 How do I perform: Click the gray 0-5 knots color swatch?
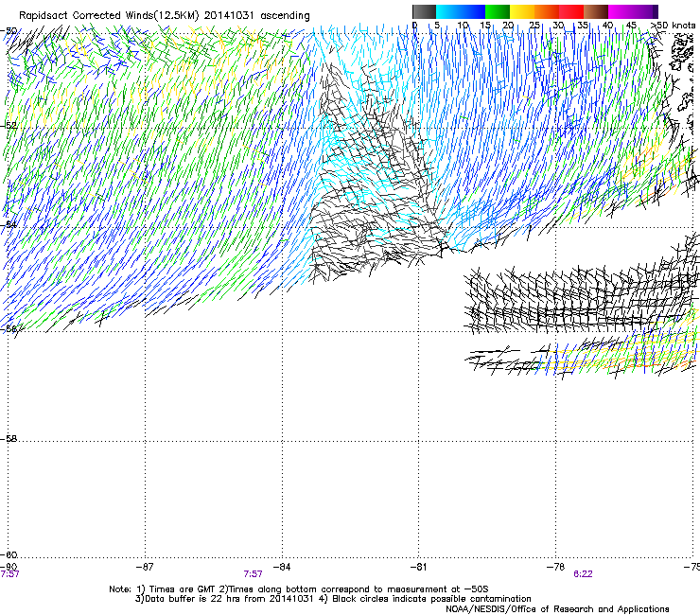click(x=424, y=11)
